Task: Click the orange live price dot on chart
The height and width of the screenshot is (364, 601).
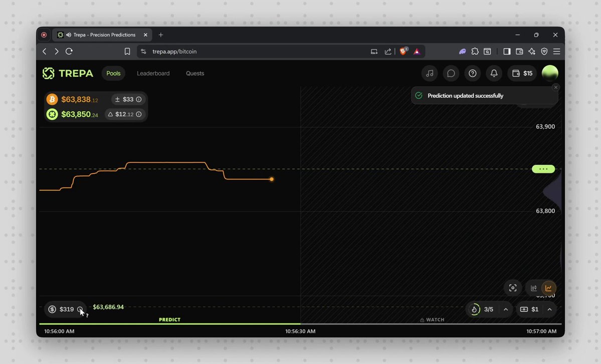Action: click(x=271, y=179)
